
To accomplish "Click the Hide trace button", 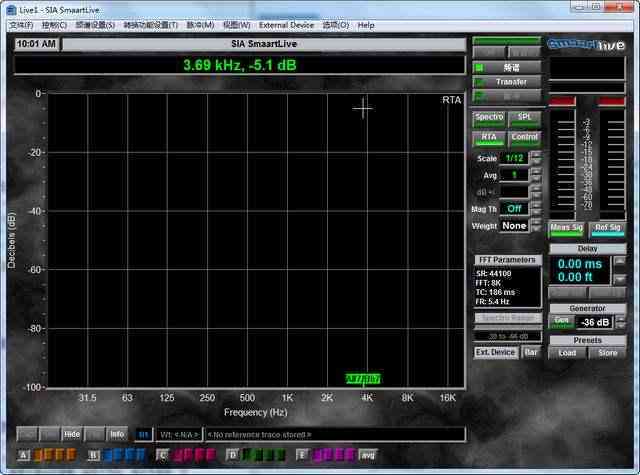I will (x=71, y=435).
